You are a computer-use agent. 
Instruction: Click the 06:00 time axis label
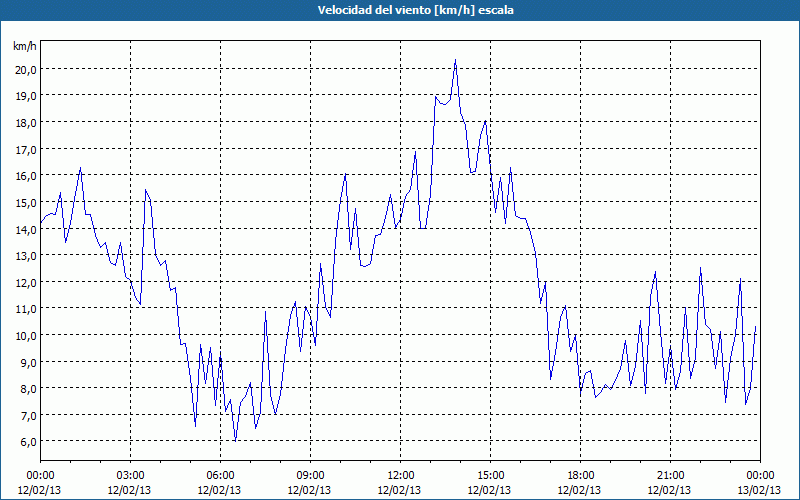click(x=220, y=476)
